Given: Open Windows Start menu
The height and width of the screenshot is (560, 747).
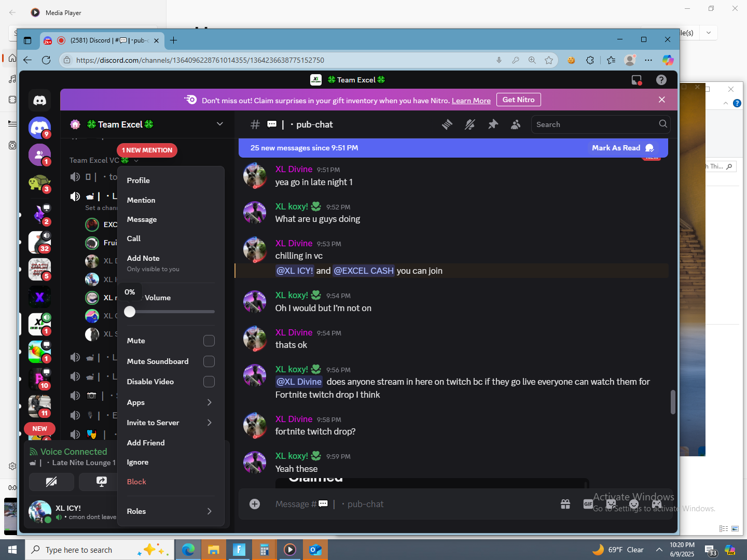Looking at the screenshot, I should [12, 550].
